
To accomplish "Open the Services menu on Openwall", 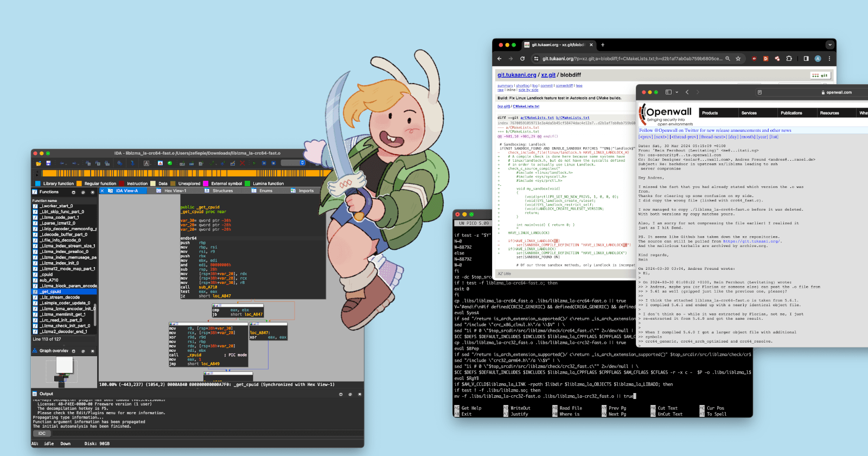I will tap(758, 113).
